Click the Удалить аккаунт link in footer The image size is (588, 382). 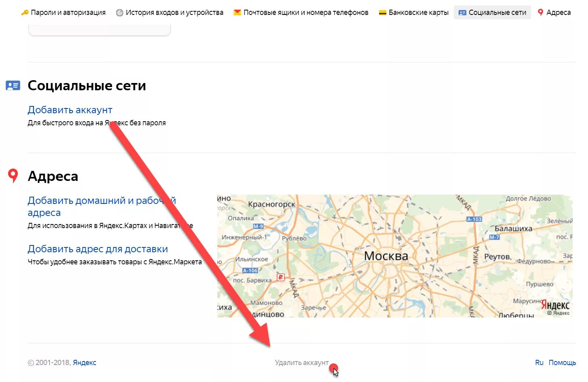pyautogui.click(x=302, y=363)
